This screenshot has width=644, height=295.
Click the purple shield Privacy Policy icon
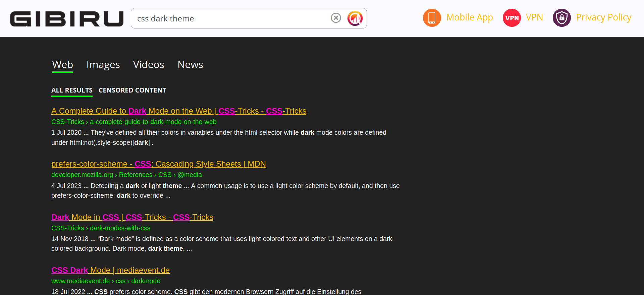[561, 18]
